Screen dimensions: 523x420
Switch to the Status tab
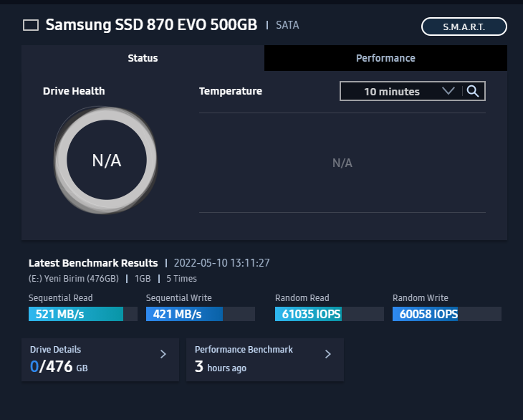(143, 58)
